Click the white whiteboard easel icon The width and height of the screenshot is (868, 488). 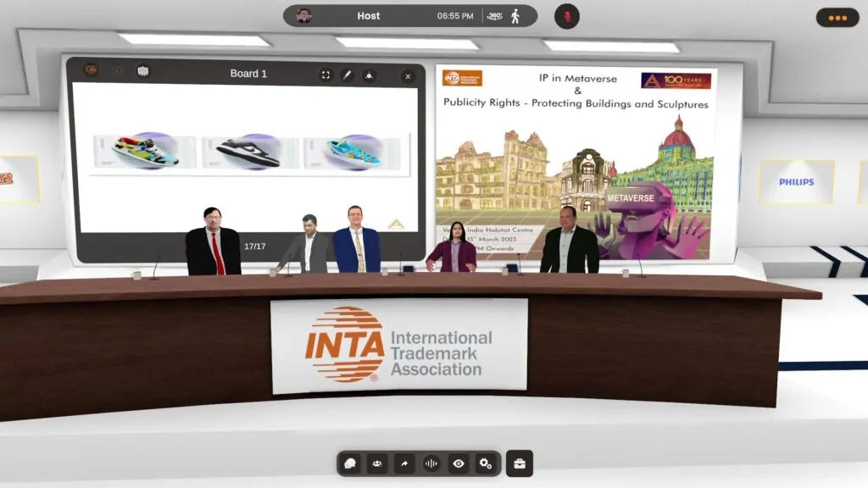coord(142,71)
